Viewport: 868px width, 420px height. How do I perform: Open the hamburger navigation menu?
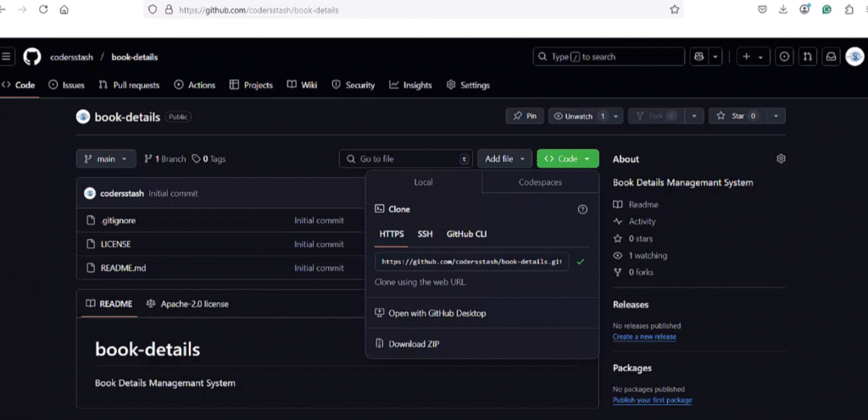click(x=6, y=57)
